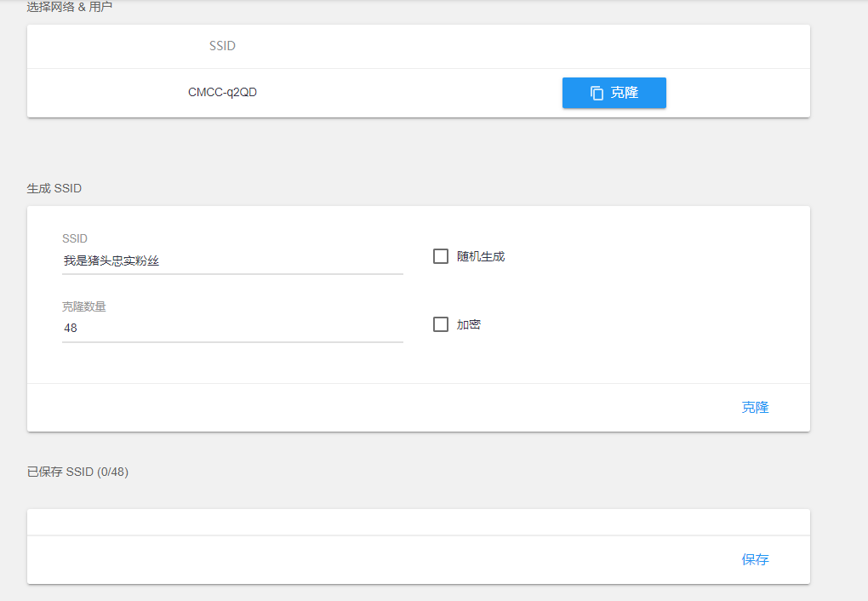Tick the 加密 checkbox
This screenshot has height=601, width=868.
[441, 324]
